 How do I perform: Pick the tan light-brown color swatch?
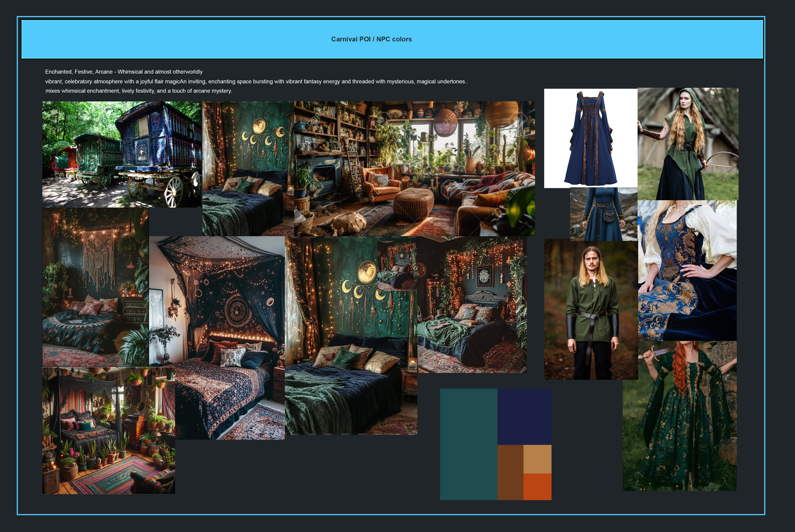pyautogui.click(x=537, y=459)
